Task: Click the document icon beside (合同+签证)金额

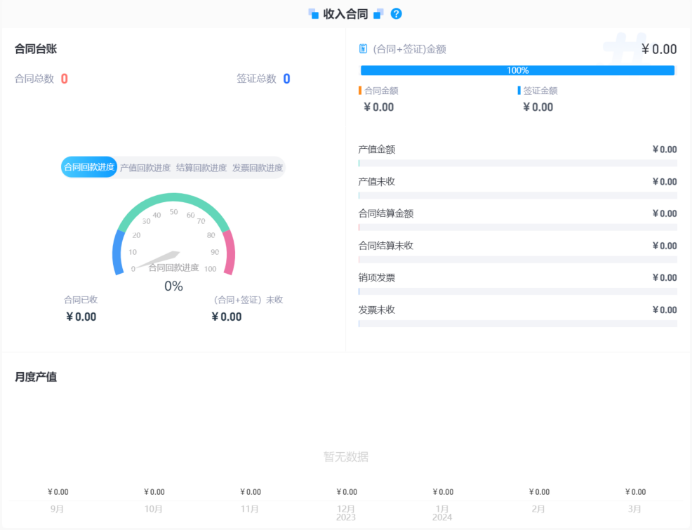Action: click(363, 48)
